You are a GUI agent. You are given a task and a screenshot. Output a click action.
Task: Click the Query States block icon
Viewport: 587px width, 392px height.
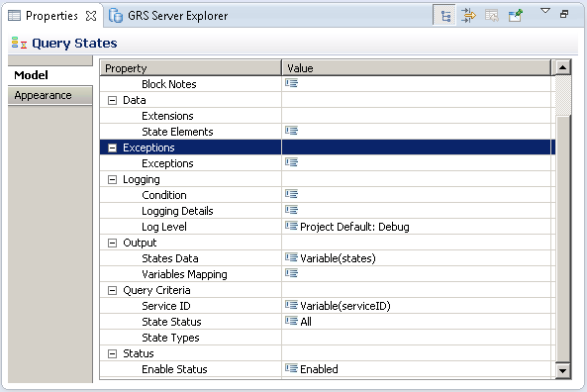click(x=19, y=43)
